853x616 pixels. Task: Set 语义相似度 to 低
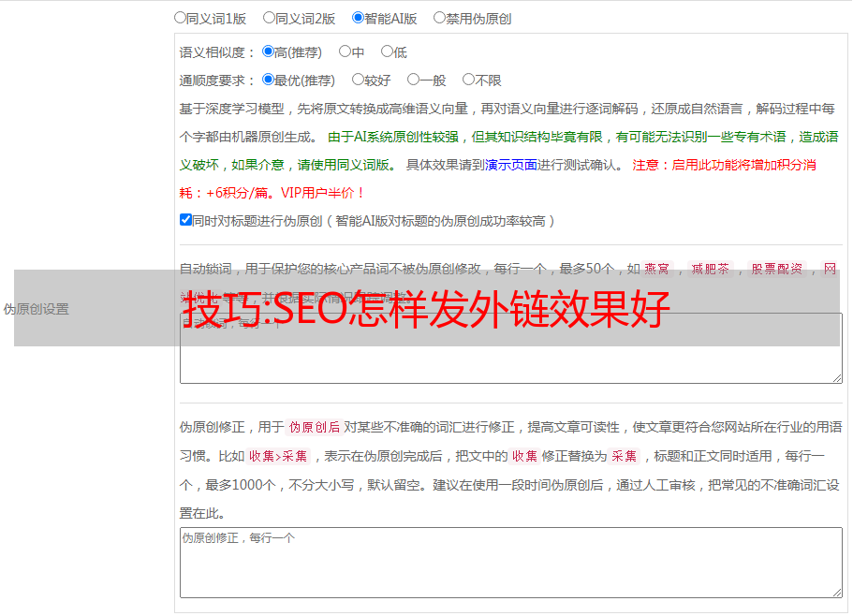pyautogui.click(x=387, y=51)
